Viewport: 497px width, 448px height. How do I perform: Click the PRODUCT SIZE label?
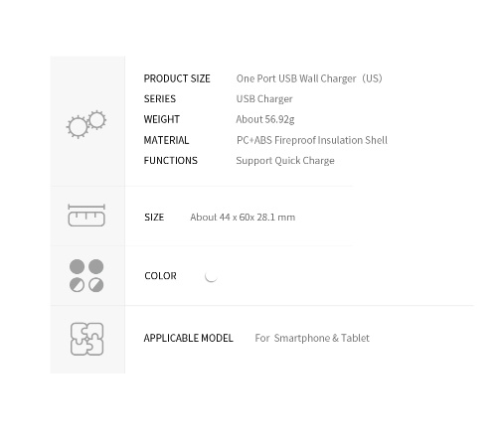[x=177, y=78]
